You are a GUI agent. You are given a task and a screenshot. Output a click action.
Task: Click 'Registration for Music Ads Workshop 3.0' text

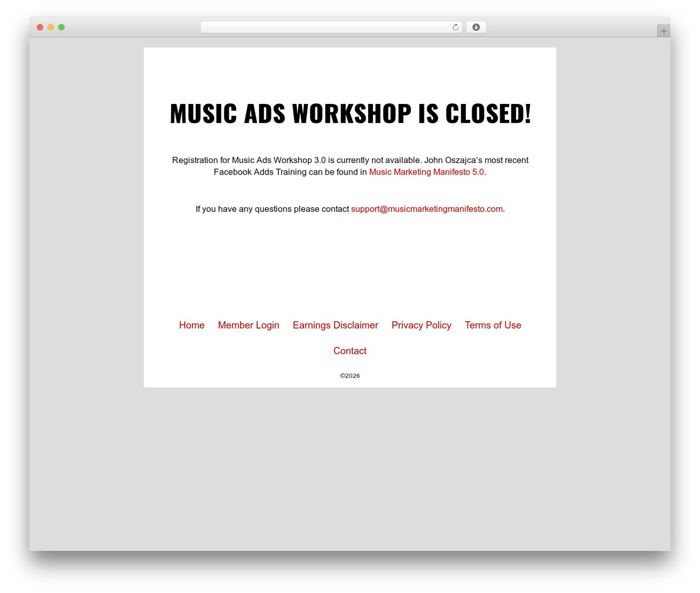coord(249,160)
